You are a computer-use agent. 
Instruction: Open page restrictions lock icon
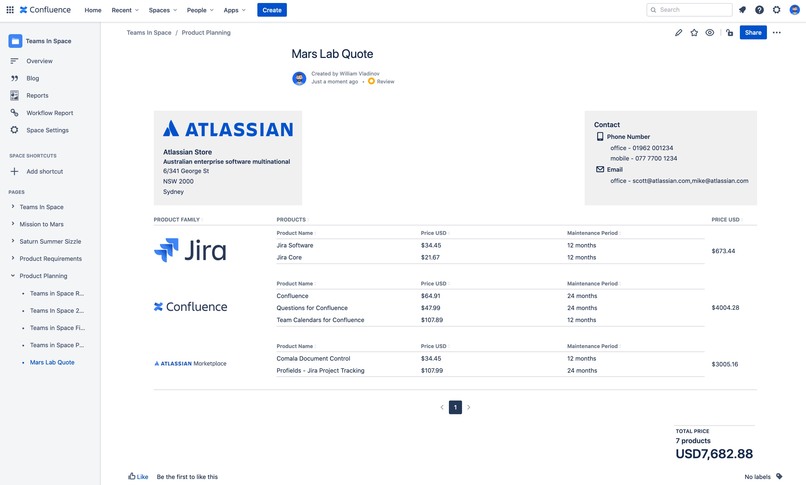click(729, 32)
